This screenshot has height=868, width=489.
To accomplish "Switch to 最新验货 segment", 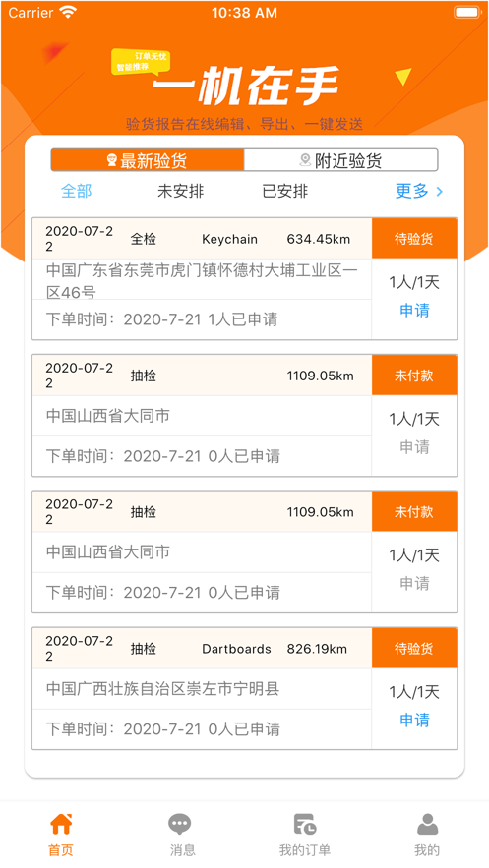I will click(x=148, y=160).
